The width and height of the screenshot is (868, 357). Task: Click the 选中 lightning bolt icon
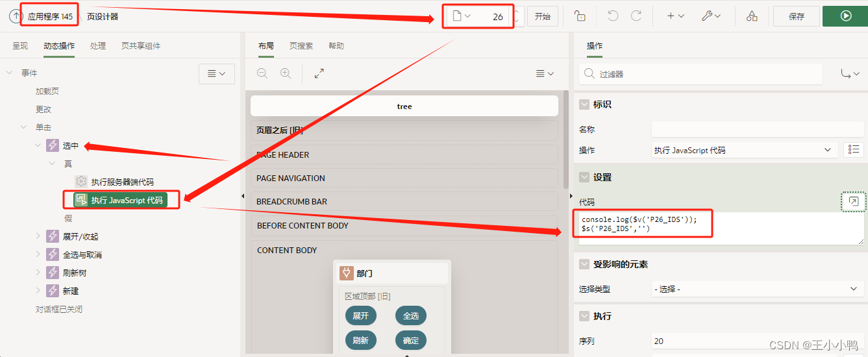point(53,145)
